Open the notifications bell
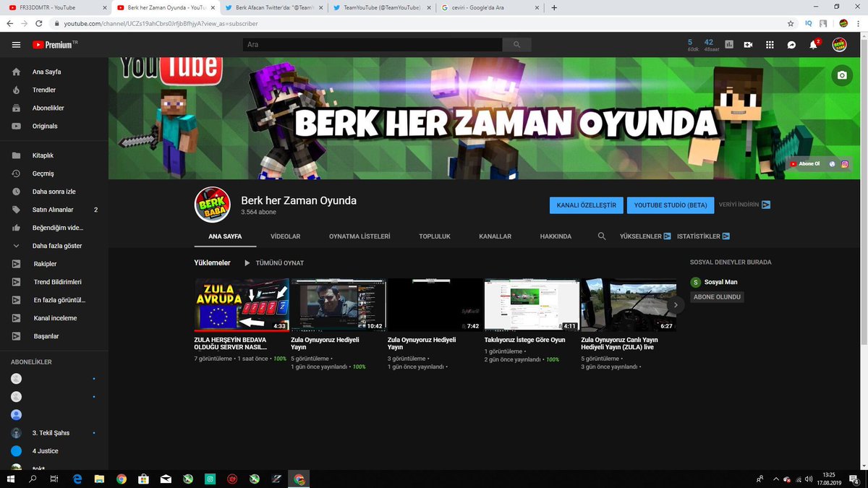Image resolution: width=868 pixels, height=488 pixels. [x=814, y=45]
